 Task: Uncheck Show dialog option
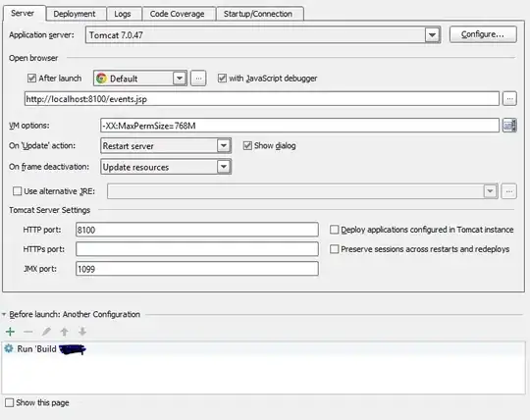(x=247, y=145)
